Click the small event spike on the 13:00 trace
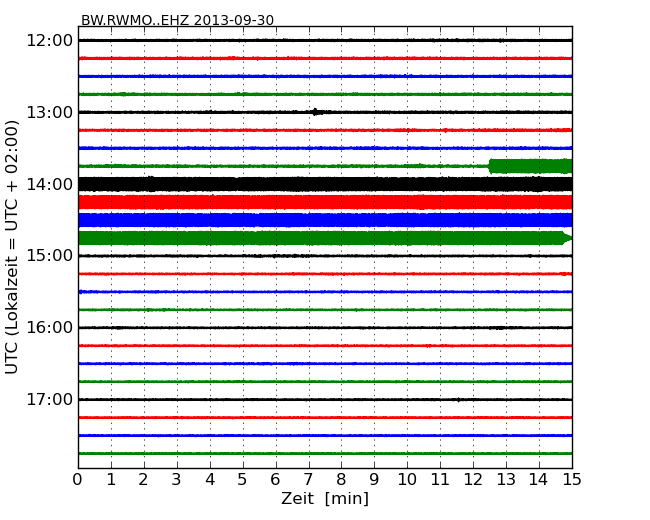 tap(316, 112)
